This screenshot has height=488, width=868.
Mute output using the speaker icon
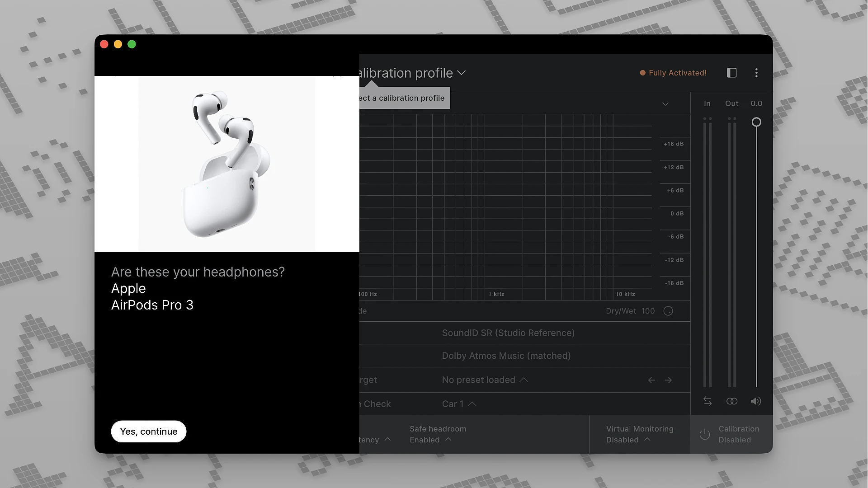pos(756,401)
